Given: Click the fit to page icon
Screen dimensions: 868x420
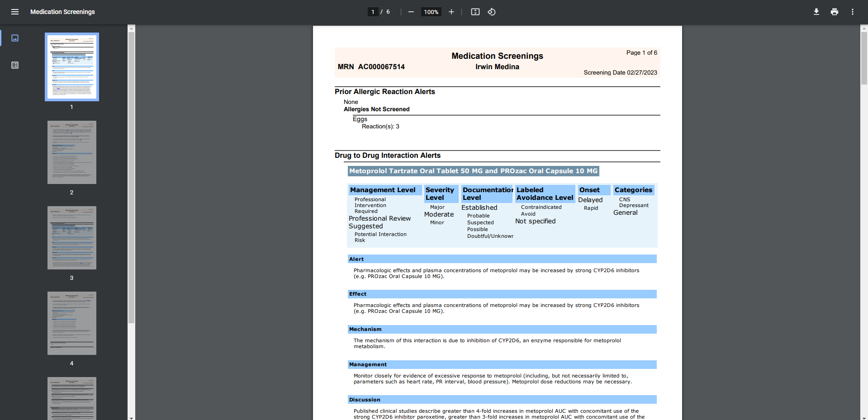Looking at the screenshot, I should tap(475, 12).
